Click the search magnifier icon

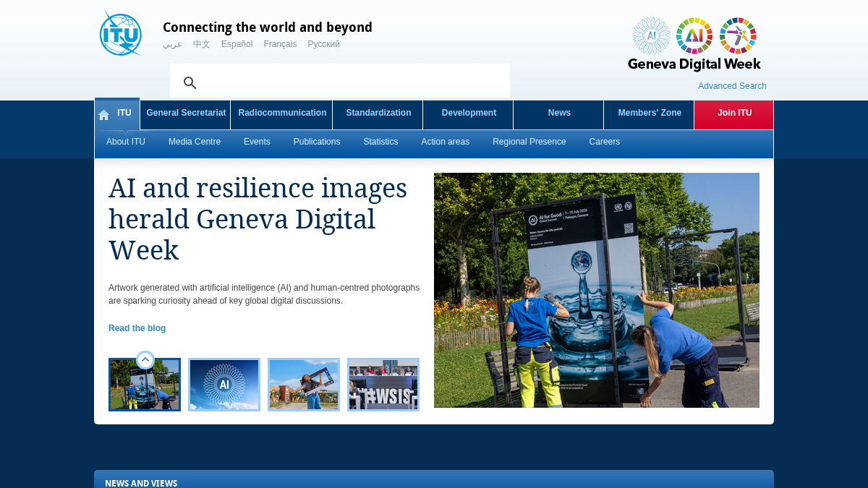[190, 82]
